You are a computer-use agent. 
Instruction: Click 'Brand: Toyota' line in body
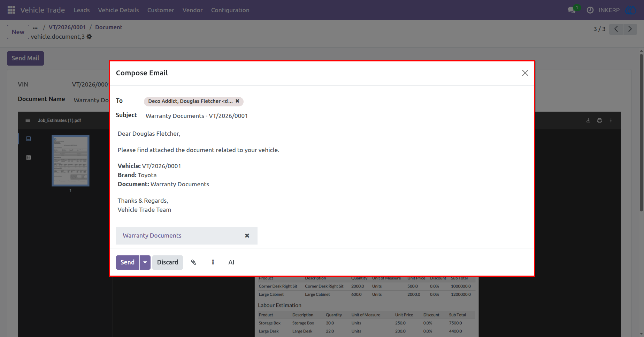point(137,175)
